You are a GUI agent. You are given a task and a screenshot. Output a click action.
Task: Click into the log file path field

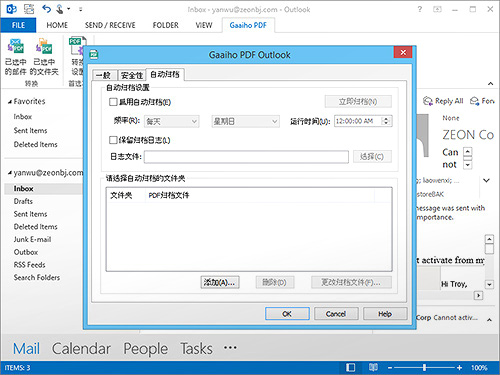coord(246,156)
